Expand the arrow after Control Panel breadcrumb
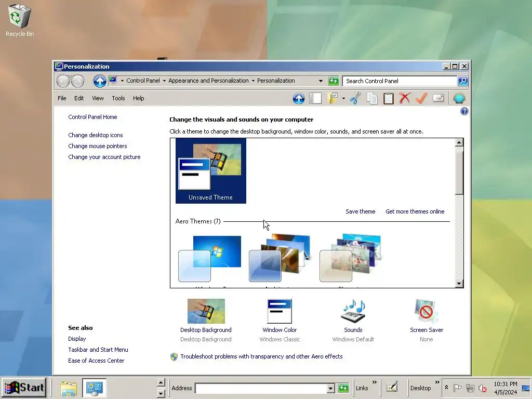 [164, 81]
